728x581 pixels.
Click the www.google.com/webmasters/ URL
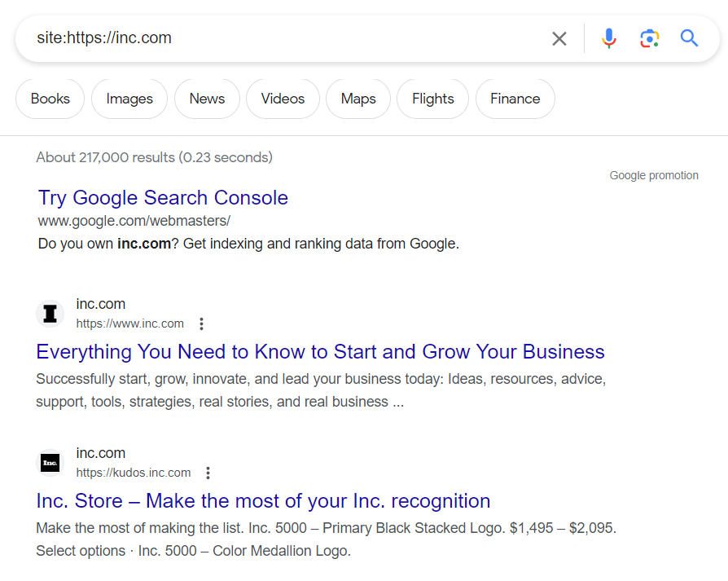coord(134,221)
